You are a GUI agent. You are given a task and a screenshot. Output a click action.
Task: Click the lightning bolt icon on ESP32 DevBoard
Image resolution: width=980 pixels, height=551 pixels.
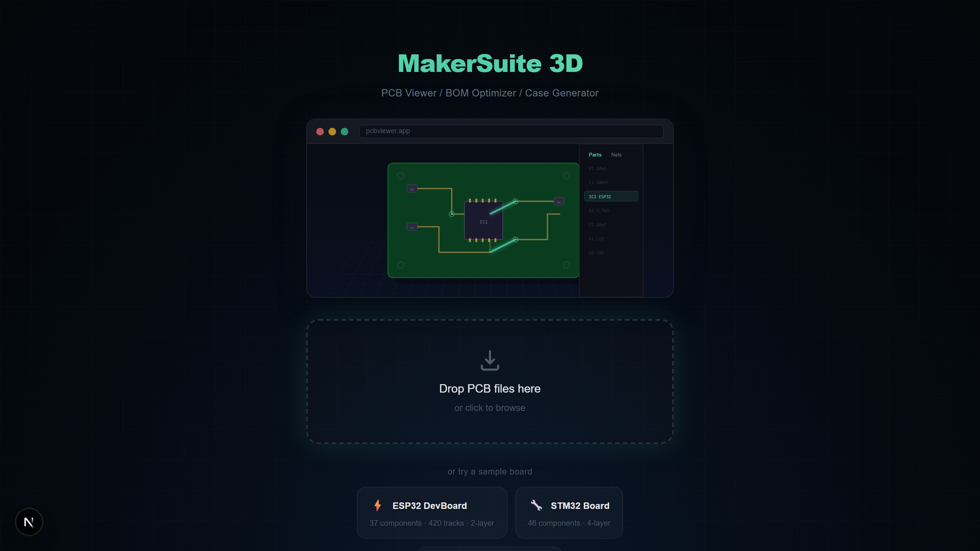377,505
